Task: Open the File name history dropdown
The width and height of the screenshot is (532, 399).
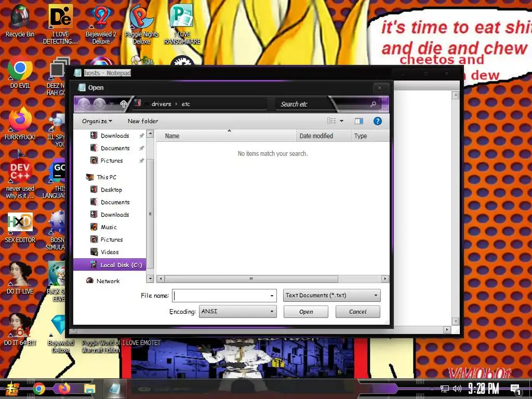Action: tap(272, 296)
